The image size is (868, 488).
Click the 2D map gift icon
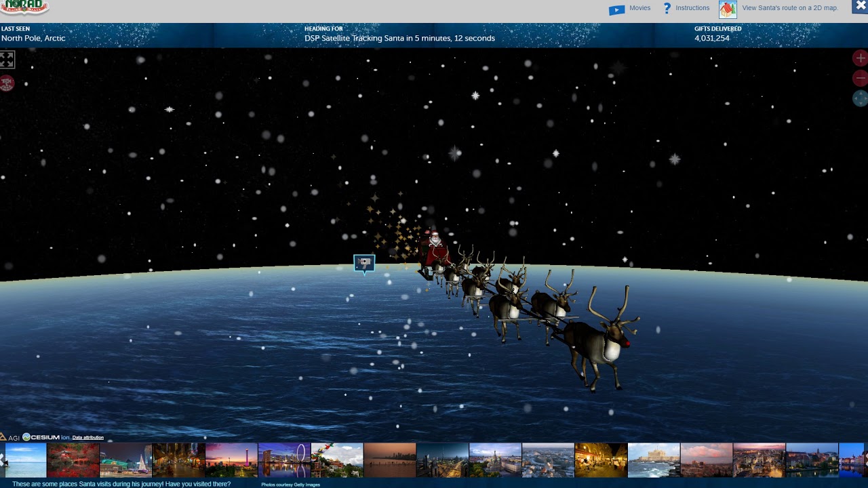tap(728, 9)
